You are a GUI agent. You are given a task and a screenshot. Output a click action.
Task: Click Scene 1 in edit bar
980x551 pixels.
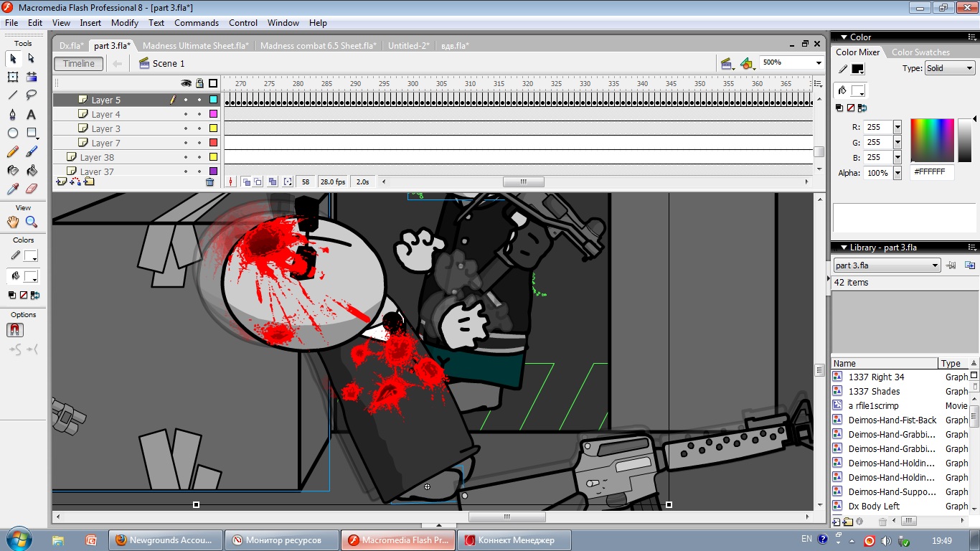[x=162, y=64]
